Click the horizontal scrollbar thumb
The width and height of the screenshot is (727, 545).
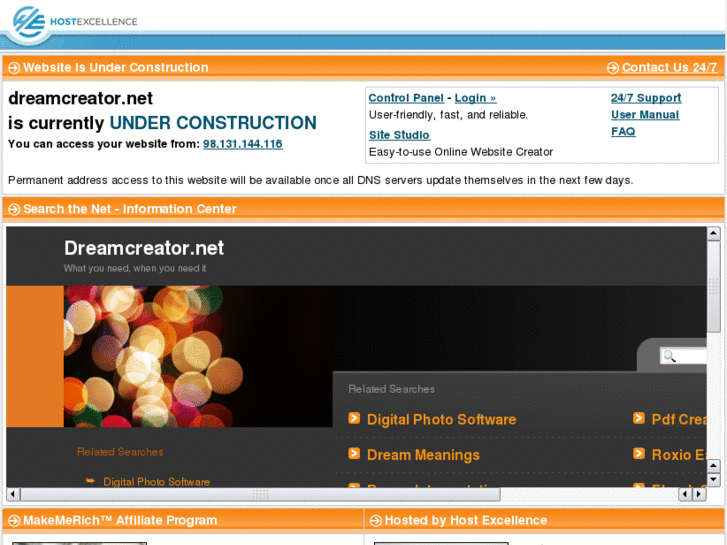click(x=260, y=494)
